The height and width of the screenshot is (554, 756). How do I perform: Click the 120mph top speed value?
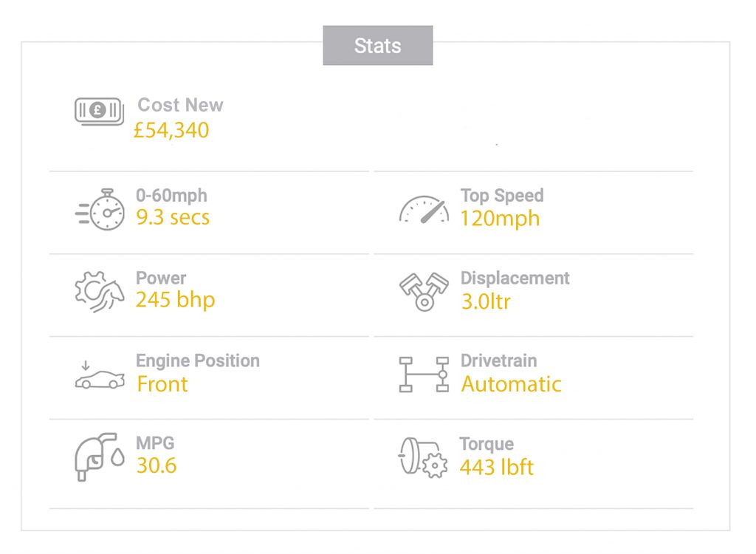[x=500, y=218]
